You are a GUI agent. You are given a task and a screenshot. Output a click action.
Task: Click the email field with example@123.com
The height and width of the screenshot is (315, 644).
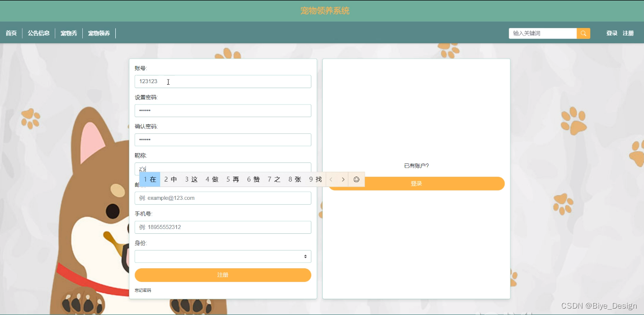[x=223, y=198]
